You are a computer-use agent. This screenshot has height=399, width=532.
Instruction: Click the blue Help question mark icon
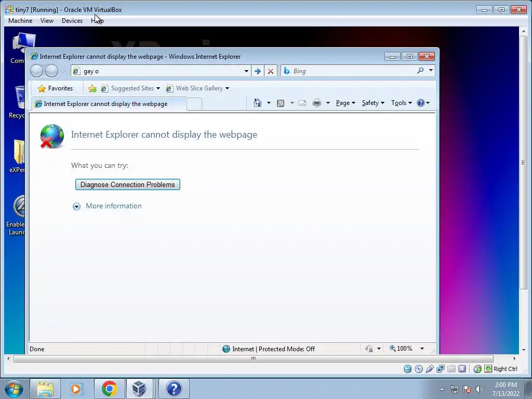(421, 103)
